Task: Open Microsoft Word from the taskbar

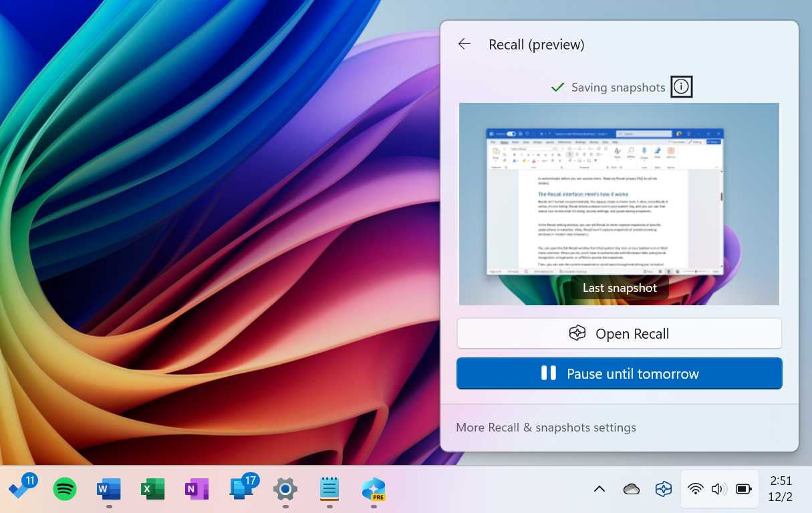Action: tap(108, 488)
